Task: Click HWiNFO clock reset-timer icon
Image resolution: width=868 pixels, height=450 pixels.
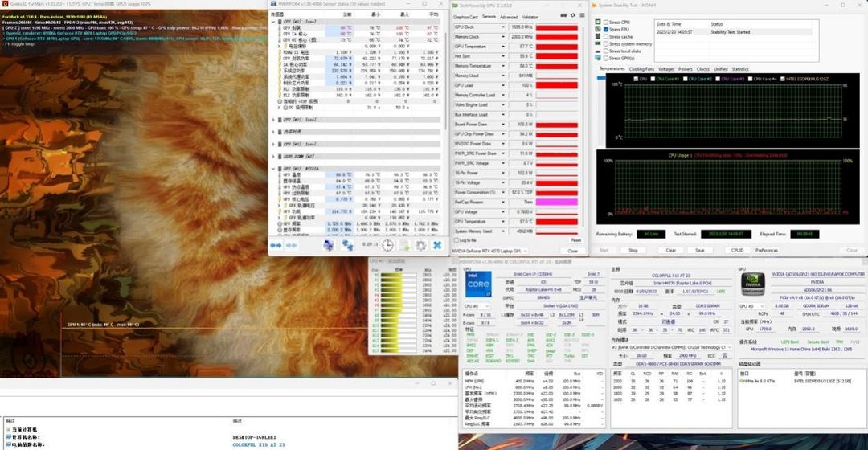Action: pos(387,244)
